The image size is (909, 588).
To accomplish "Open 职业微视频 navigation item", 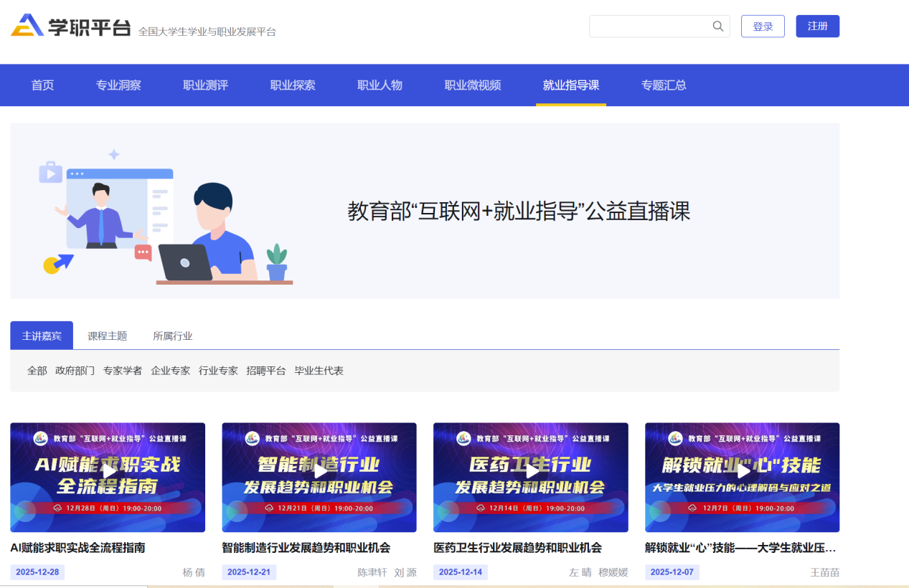I will pos(473,85).
